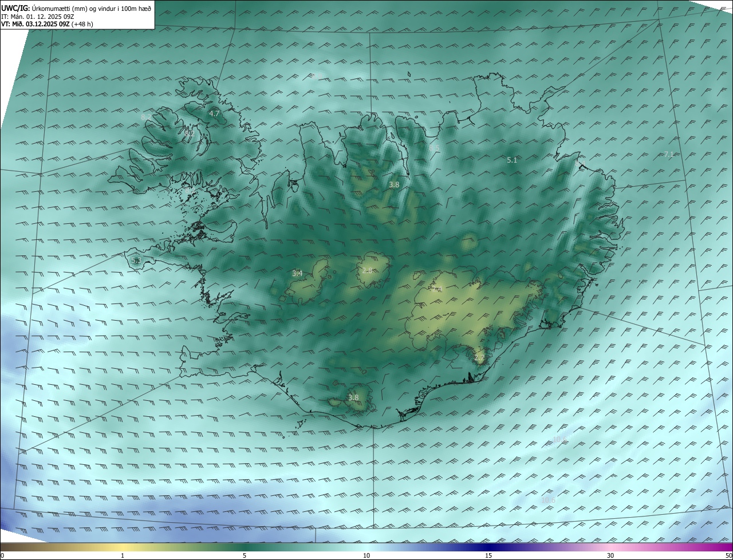Screen dimensions: 733x560
Task: Click the colorbar tick label "50"
Action: pos(728,555)
